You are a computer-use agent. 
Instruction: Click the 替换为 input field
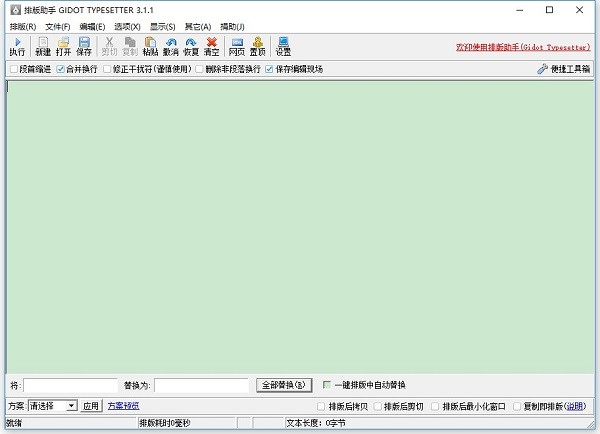201,385
